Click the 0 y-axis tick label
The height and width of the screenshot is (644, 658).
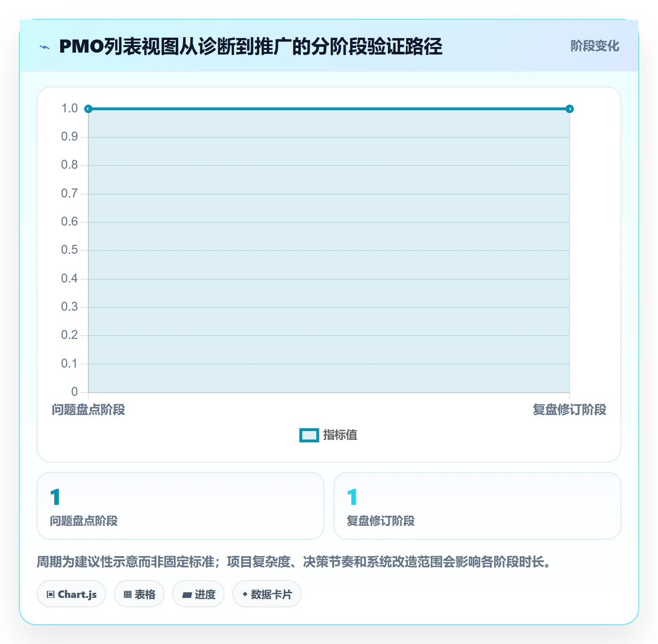click(x=75, y=392)
